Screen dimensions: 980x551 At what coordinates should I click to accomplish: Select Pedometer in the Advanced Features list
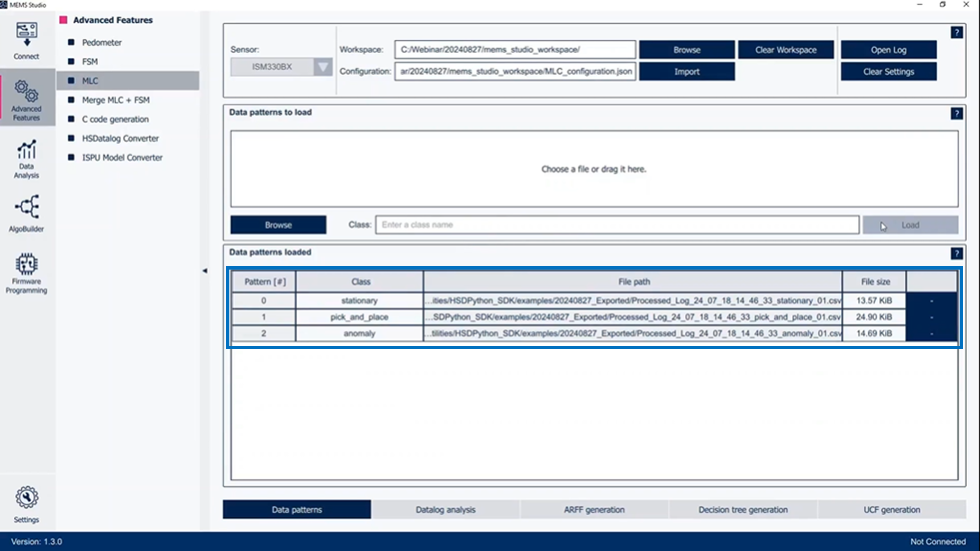tap(101, 42)
